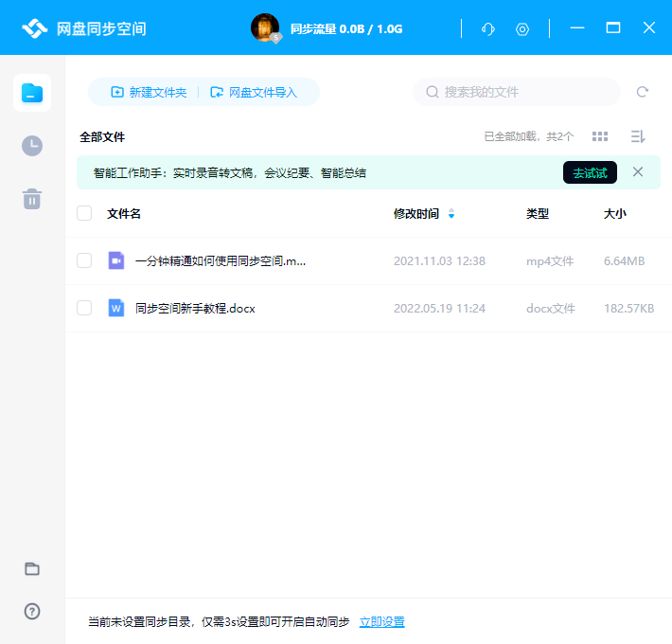Click the 立即设置 link
Screen dimensions: 672x644
(381, 621)
